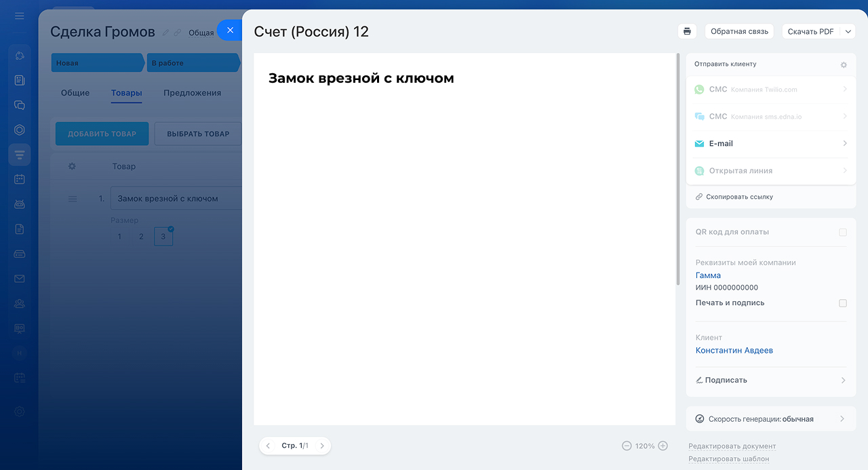868x470 pixels.
Task: Expand the SMS sms.edna.io row chevron
Action: click(x=844, y=117)
